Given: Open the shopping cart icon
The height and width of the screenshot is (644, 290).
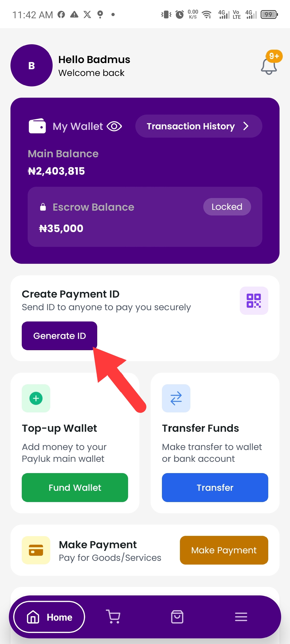Looking at the screenshot, I should [113, 617].
